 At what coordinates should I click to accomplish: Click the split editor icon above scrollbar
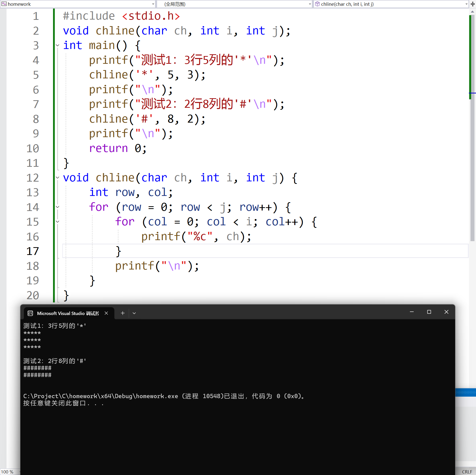473,4
